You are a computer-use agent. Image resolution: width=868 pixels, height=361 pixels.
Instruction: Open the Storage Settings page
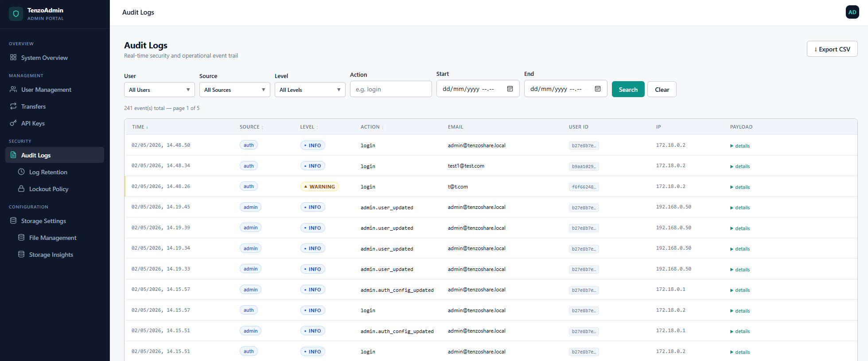coord(55,221)
